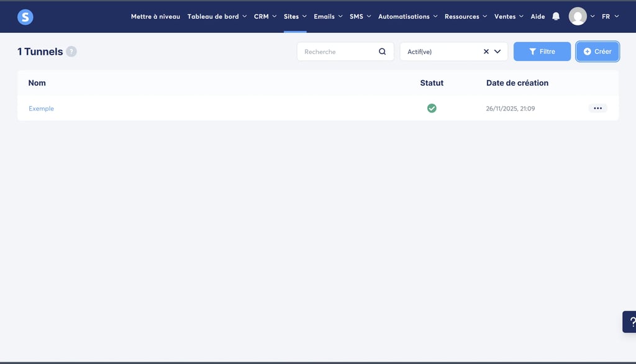Click the Systeme.io logo icon
The width and height of the screenshot is (636, 364).
point(25,16)
